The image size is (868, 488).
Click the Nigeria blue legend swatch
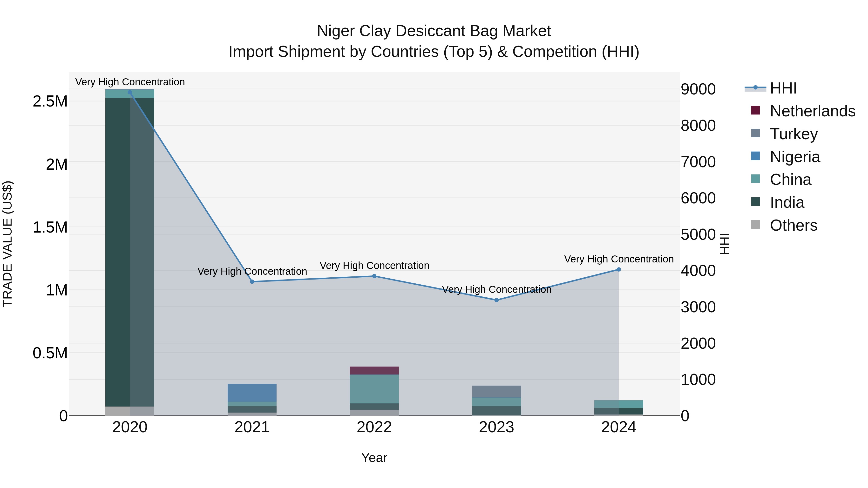coord(755,156)
